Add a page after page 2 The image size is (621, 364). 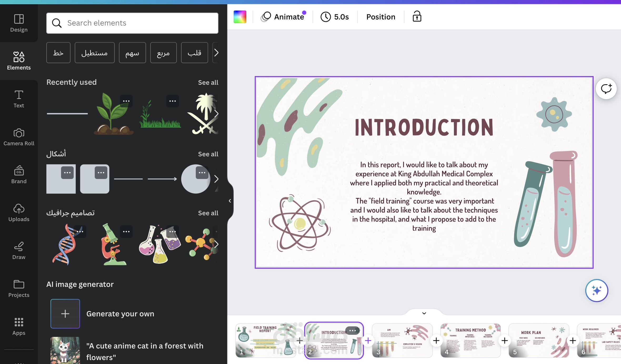coord(368,341)
